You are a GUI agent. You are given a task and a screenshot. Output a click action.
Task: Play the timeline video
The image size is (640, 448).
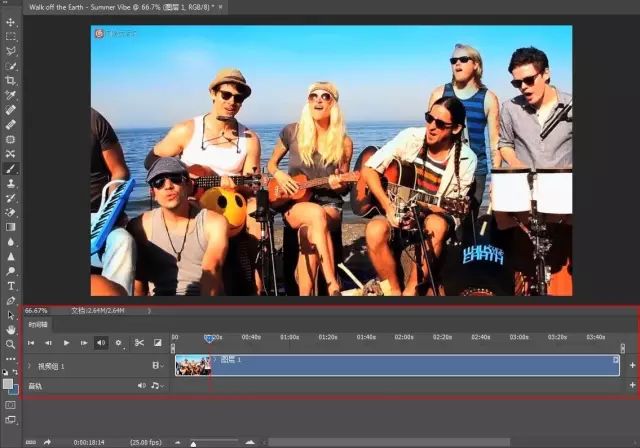pyautogui.click(x=66, y=343)
